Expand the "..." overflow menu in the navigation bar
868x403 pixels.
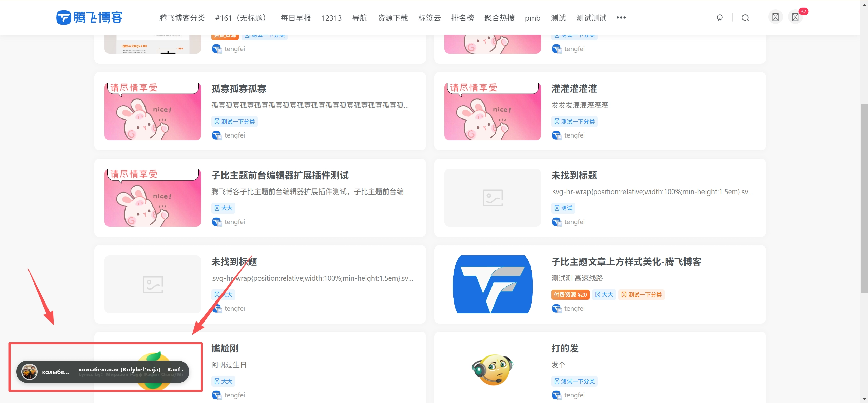[621, 18]
